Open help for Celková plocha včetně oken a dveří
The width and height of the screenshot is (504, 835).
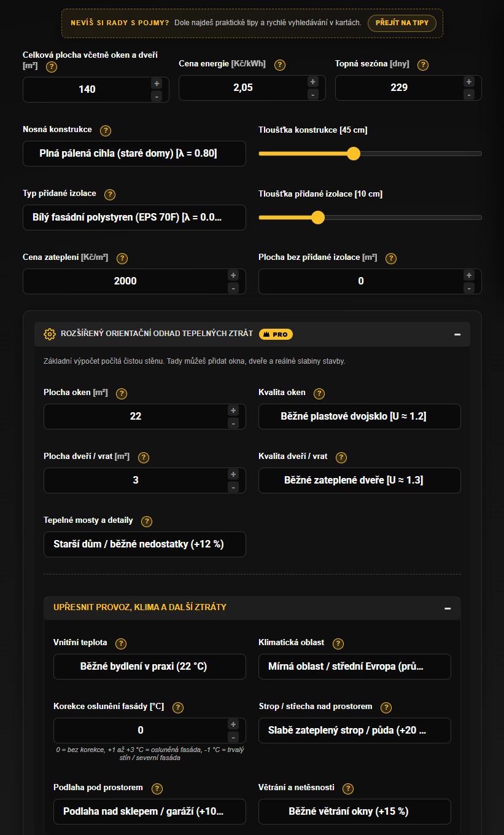click(x=52, y=66)
